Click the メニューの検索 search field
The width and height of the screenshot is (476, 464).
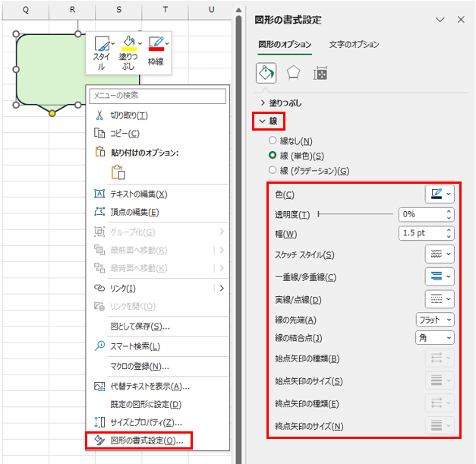click(158, 96)
